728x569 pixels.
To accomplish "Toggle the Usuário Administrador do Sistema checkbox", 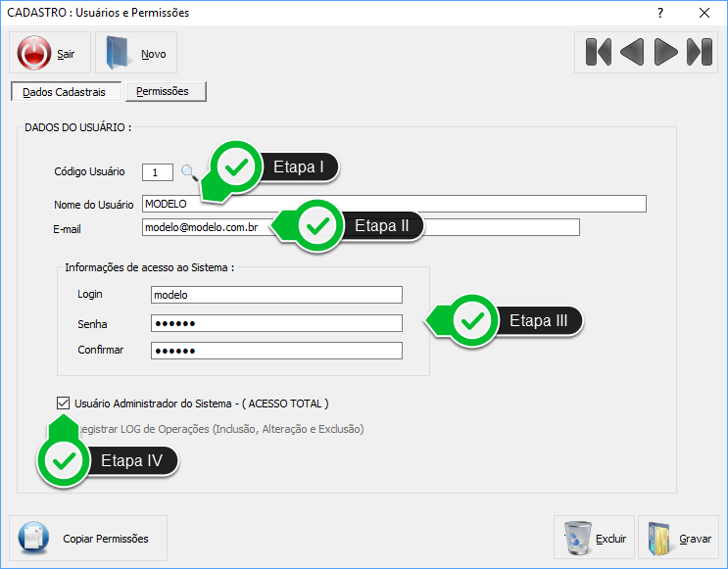I will [x=64, y=403].
